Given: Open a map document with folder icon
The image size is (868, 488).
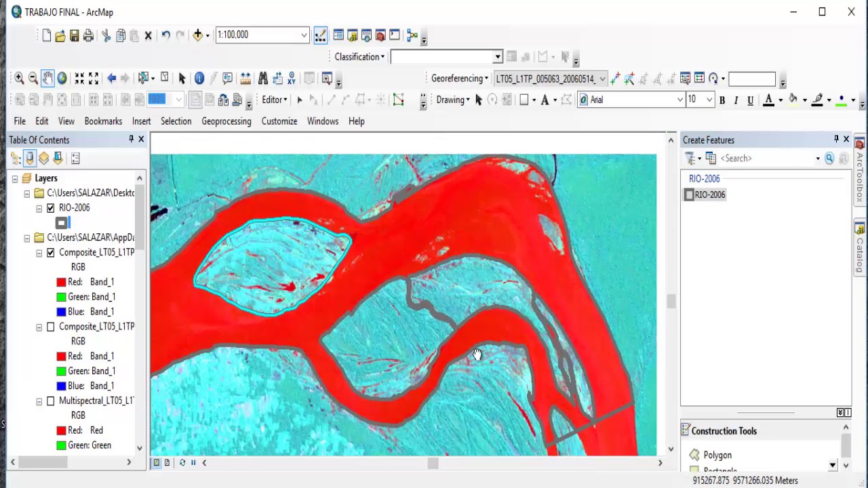Looking at the screenshot, I should click(60, 35).
